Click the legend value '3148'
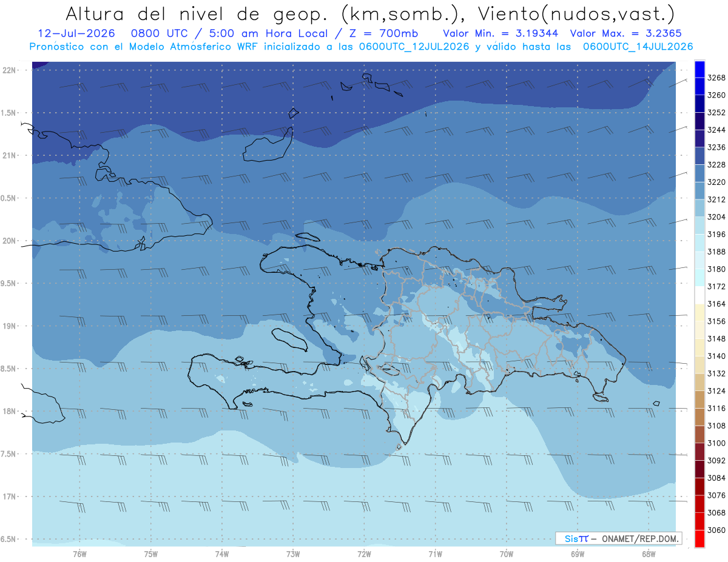The height and width of the screenshot is (562, 728). point(716,339)
